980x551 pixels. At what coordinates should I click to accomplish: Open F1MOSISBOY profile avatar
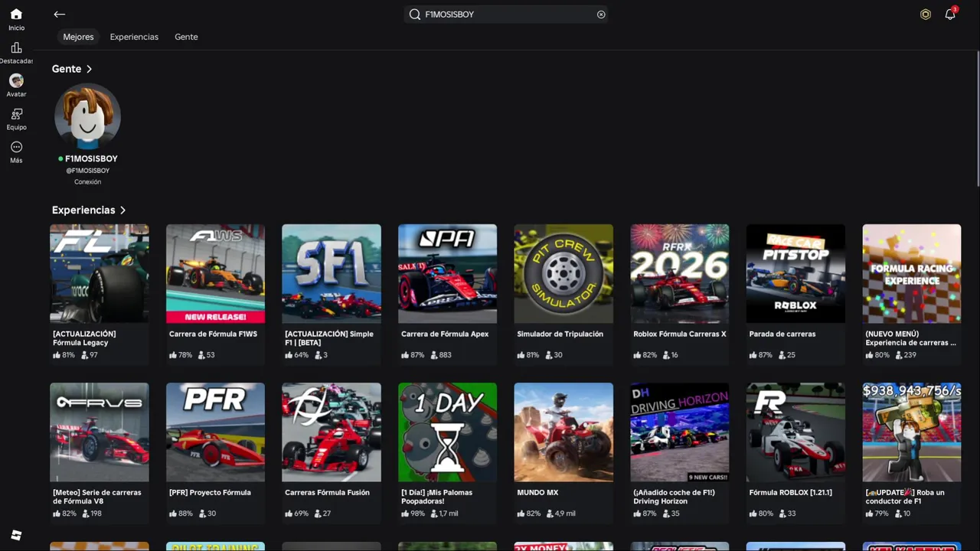pyautogui.click(x=87, y=116)
